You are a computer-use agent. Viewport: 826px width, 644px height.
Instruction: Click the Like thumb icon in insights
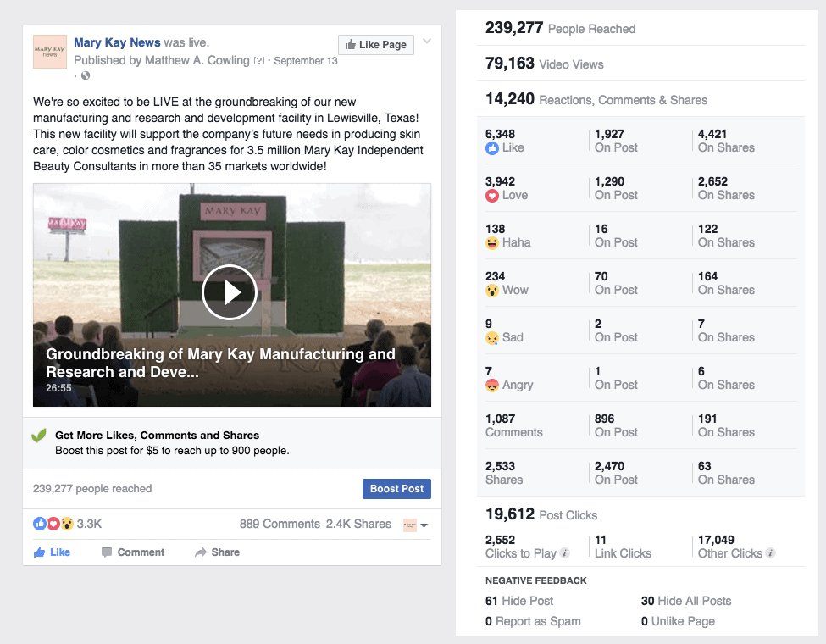coord(492,148)
